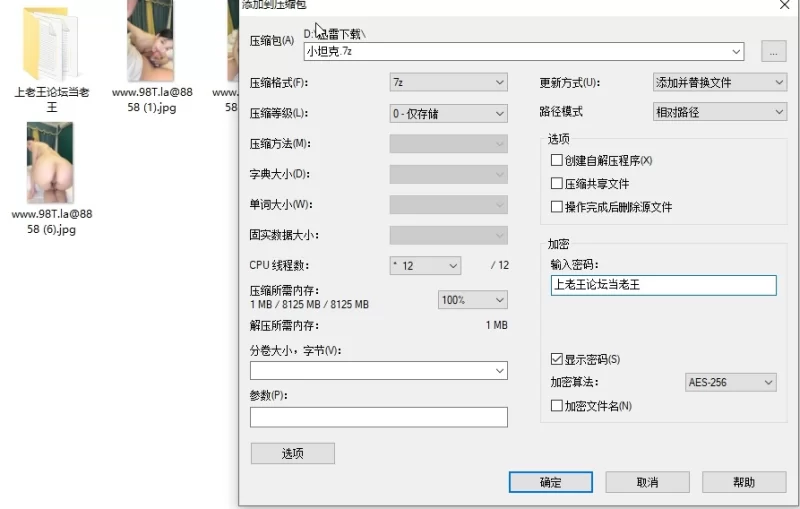Uncheck the 显示密码 checkbox

(557, 360)
